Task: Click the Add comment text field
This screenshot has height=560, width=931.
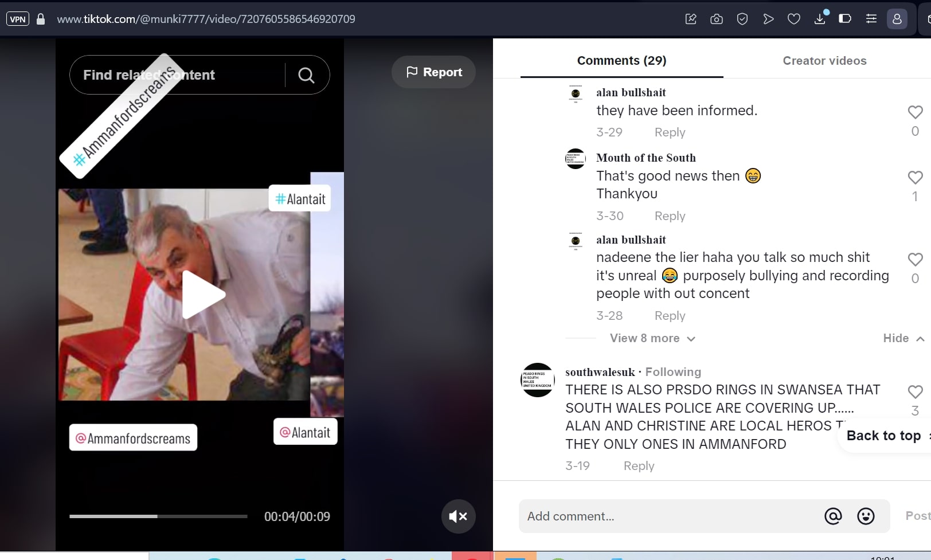Action: coord(671,516)
